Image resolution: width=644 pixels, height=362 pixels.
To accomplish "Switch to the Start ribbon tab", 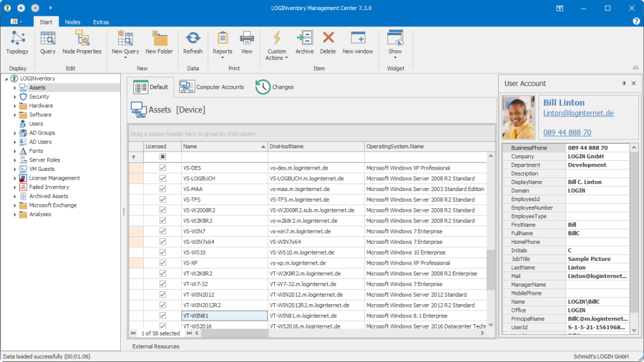I will (46, 22).
